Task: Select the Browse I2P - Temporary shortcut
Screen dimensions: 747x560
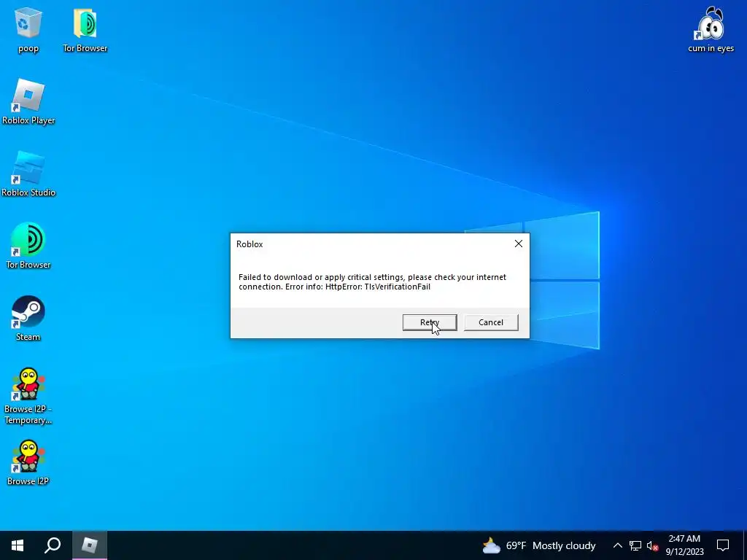Action: click(x=28, y=396)
